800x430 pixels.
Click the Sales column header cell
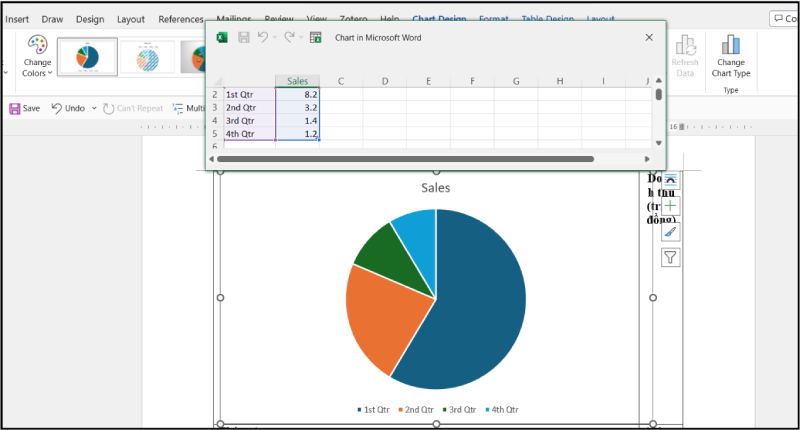tap(297, 81)
